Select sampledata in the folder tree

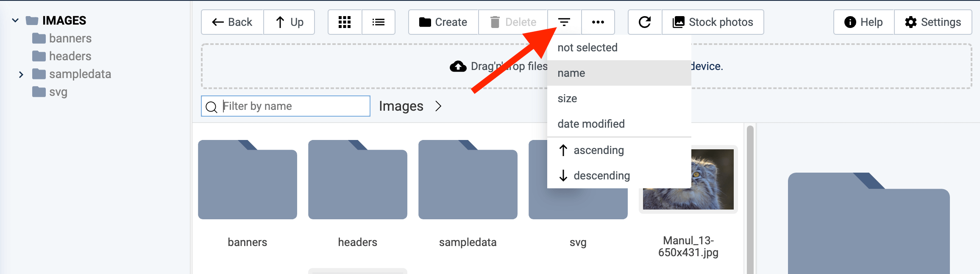click(x=72, y=74)
